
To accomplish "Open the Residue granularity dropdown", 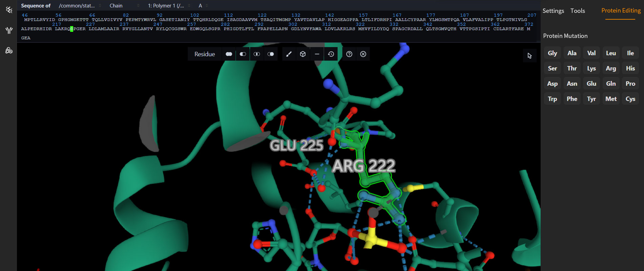I will pyautogui.click(x=204, y=54).
